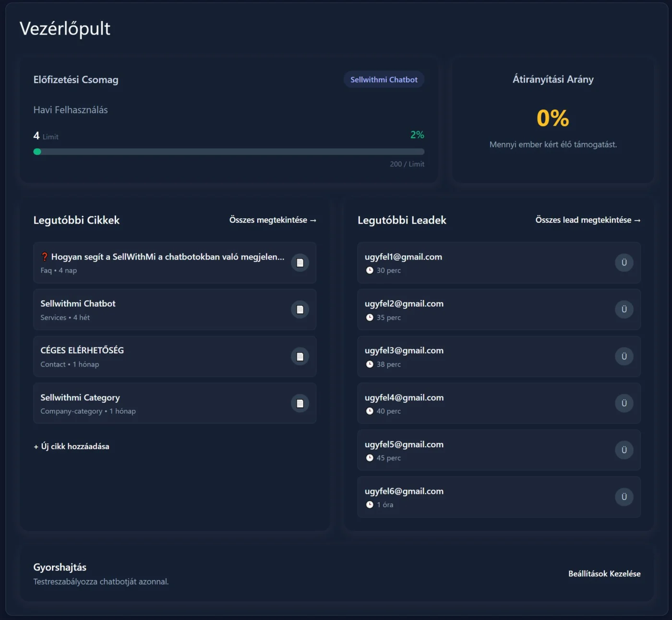The image size is (672, 620).
Task: Select avatar icon beside ugyfel3@gmail.com
Action: click(624, 357)
